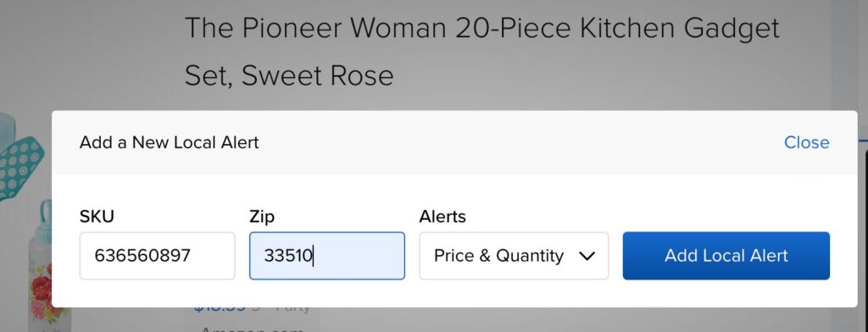This screenshot has height=332, width=868.
Task: Click the Sweet Rose title line
Action: 289,75
